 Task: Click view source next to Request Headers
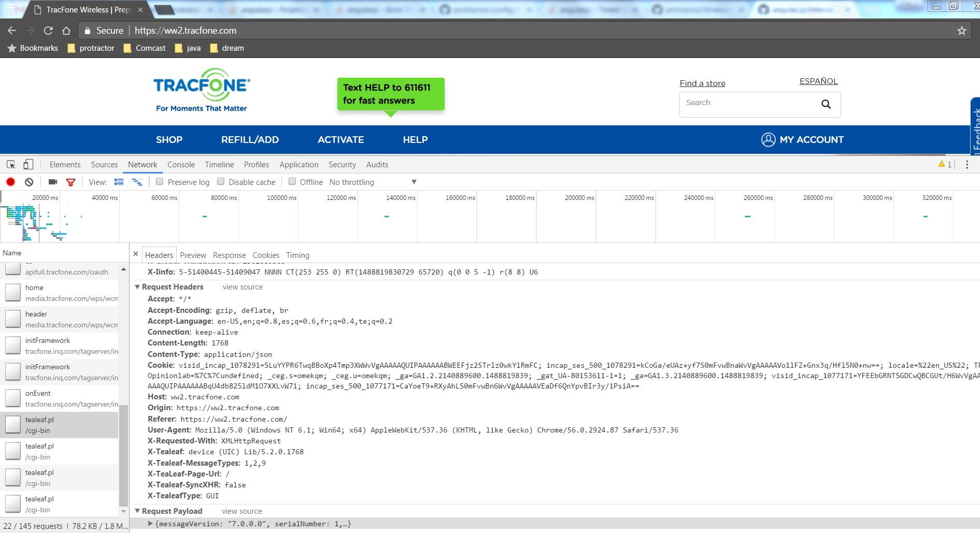point(242,286)
